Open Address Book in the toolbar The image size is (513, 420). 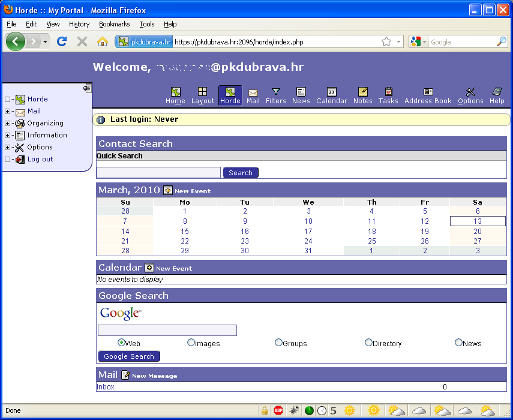click(428, 95)
